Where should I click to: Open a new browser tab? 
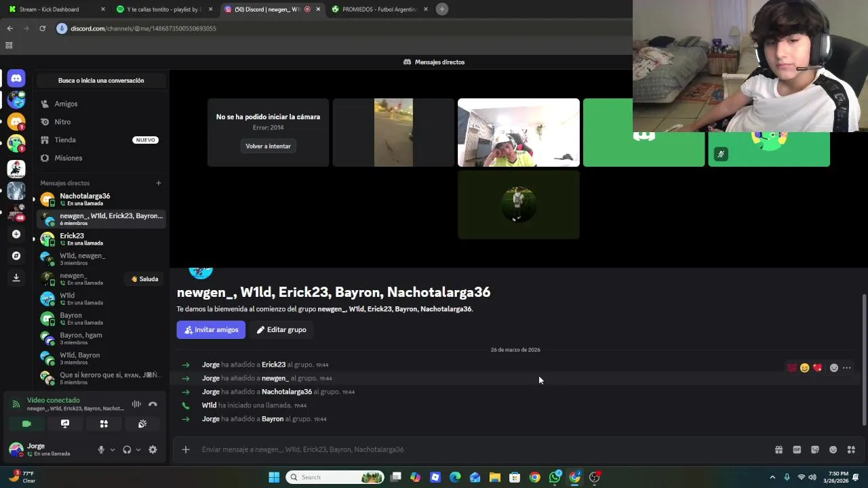[442, 9]
